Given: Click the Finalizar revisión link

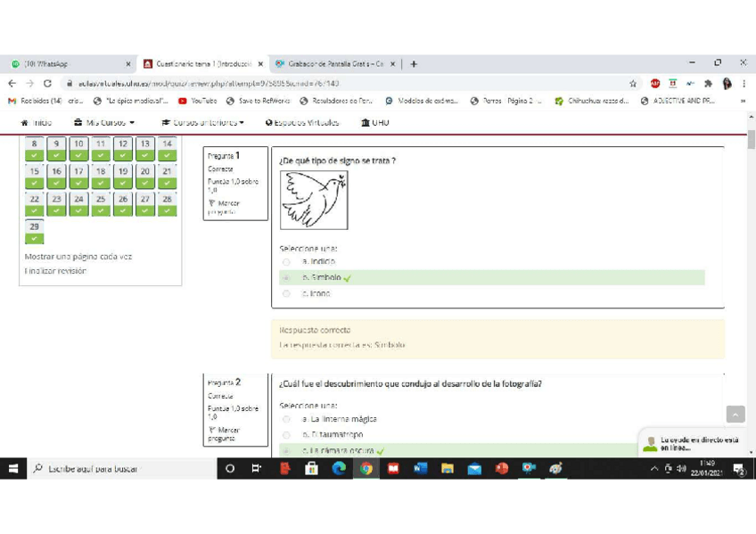Looking at the screenshot, I should [x=55, y=271].
